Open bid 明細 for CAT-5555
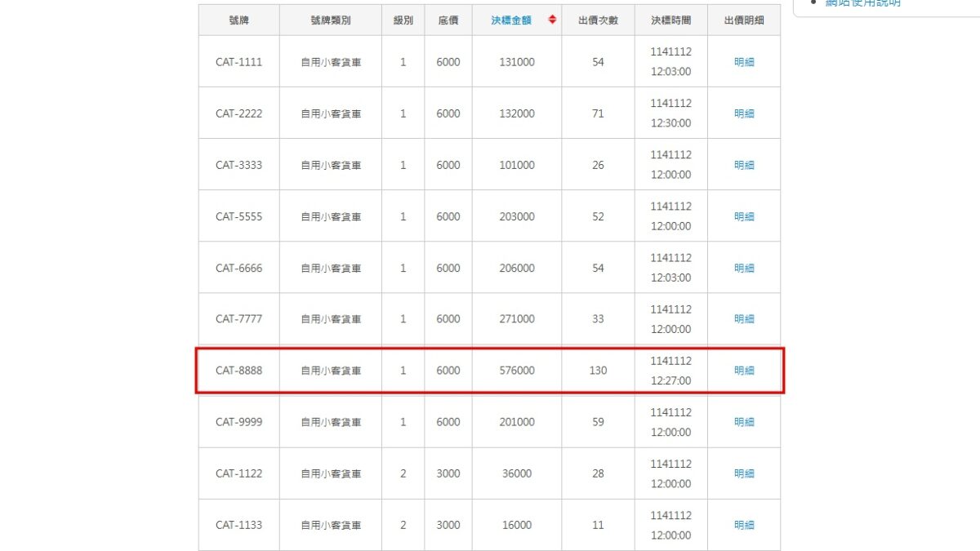Viewport: 980px width, 551px height. click(x=744, y=216)
